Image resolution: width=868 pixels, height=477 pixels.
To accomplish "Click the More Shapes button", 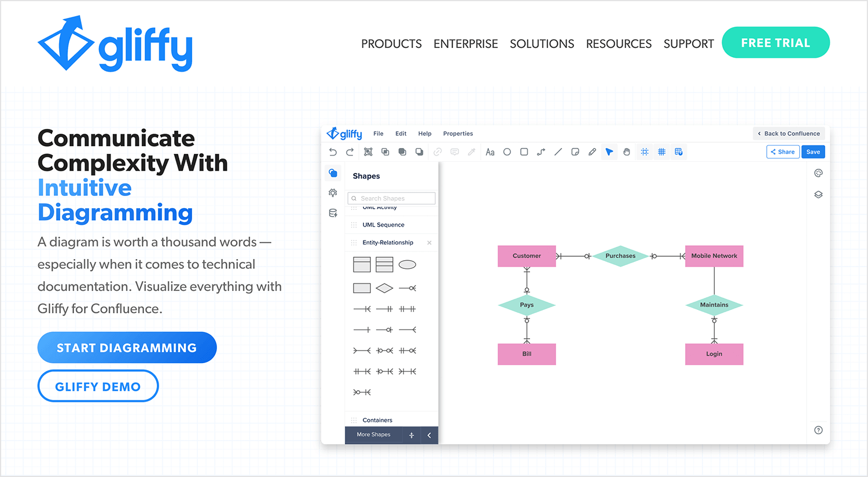I will pos(374,435).
